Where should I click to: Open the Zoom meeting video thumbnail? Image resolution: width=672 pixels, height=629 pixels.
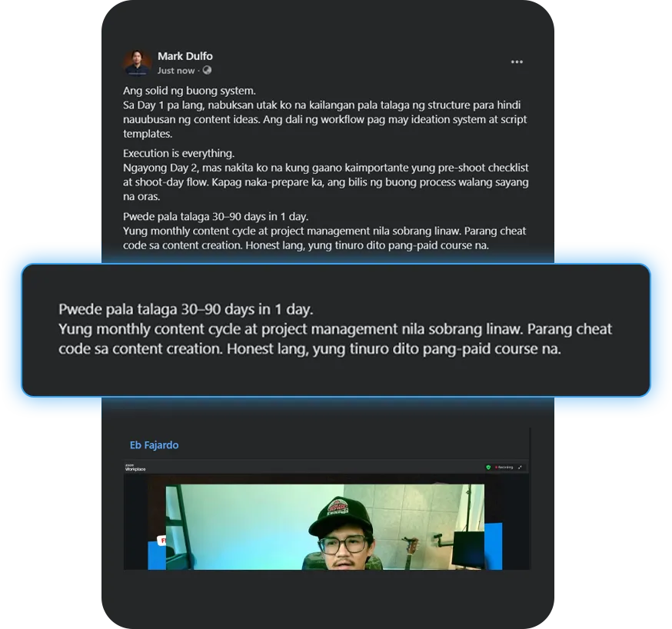click(327, 516)
